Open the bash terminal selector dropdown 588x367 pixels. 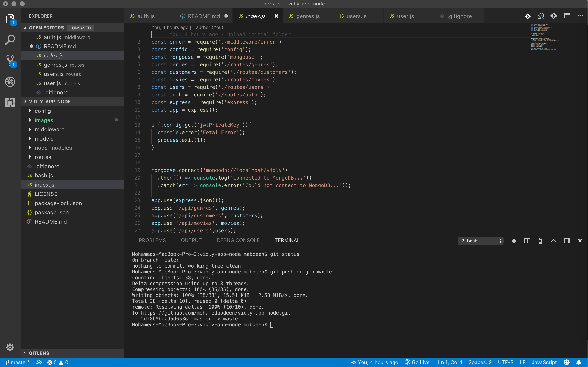[480, 241]
